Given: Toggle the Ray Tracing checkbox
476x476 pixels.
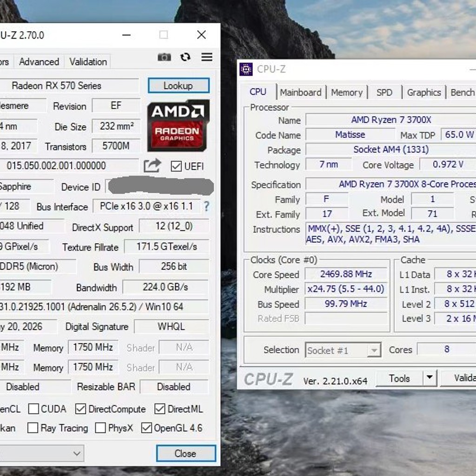Looking at the screenshot, I should (x=33, y=428).
